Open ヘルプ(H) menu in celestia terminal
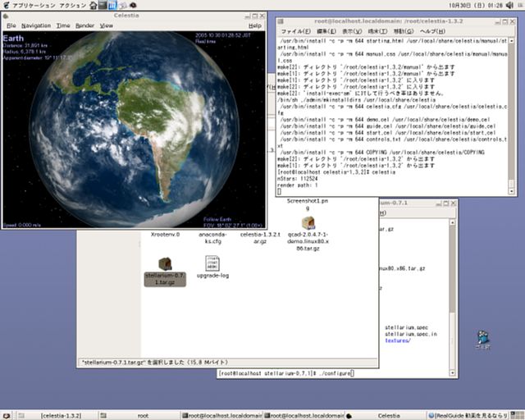The width and height of the screenshot is (525, 420). pyautogui.click(x=432, y=31)
